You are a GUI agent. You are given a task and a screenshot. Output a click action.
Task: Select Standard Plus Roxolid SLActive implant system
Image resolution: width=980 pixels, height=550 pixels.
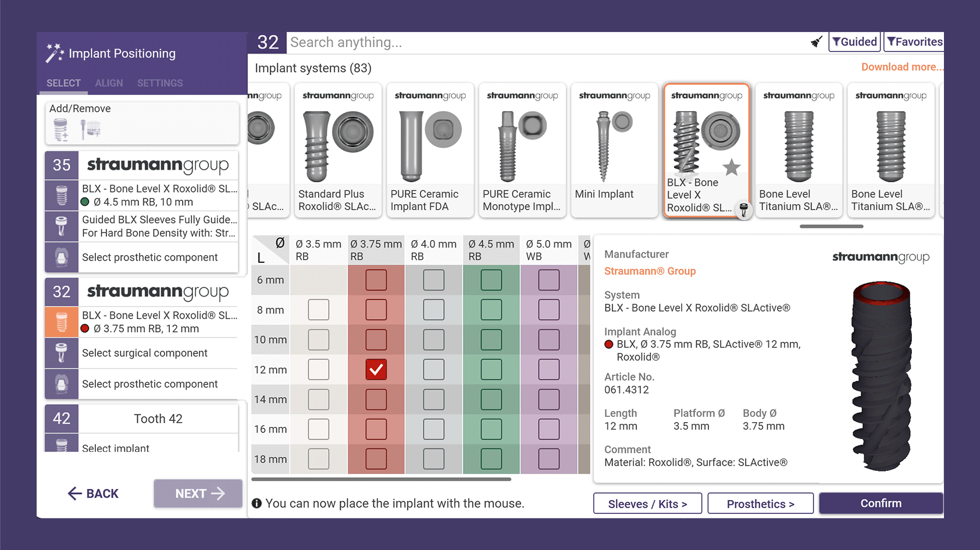point(338,151)
